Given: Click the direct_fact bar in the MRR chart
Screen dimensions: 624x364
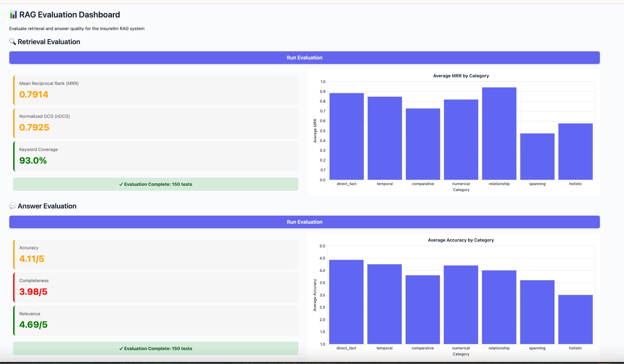Looking at the screenshot, I should point(347,136).
